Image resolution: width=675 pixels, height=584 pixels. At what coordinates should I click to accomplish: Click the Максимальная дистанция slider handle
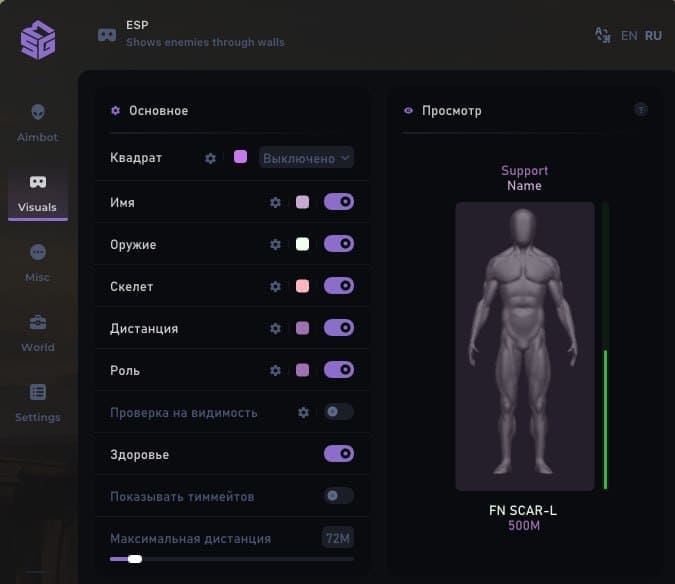(x=135, y=559)
